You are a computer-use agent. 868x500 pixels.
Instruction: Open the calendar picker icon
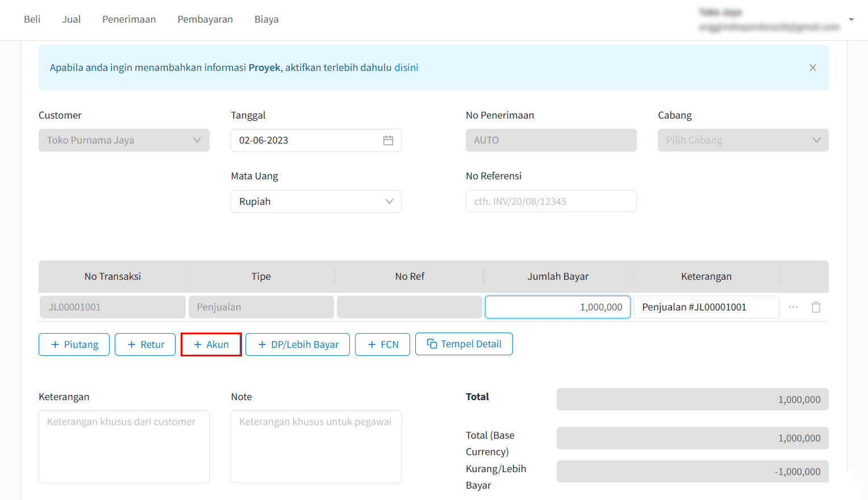[x=388, y=140]
